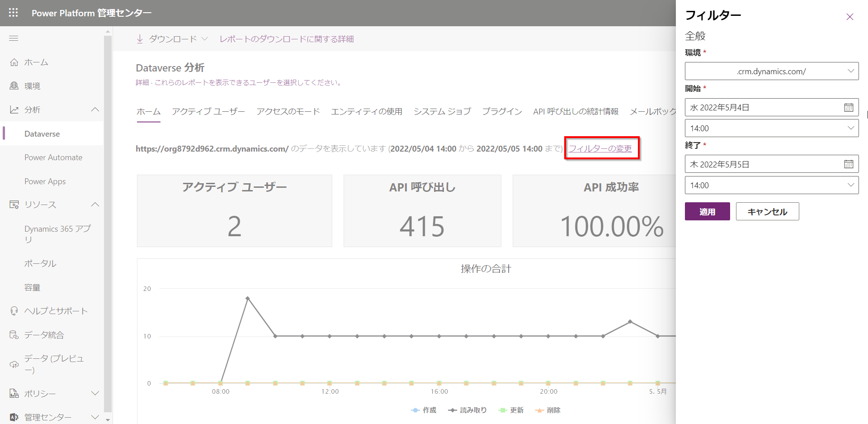
Task: Open the environment dropdown
Action: point(772,71)
